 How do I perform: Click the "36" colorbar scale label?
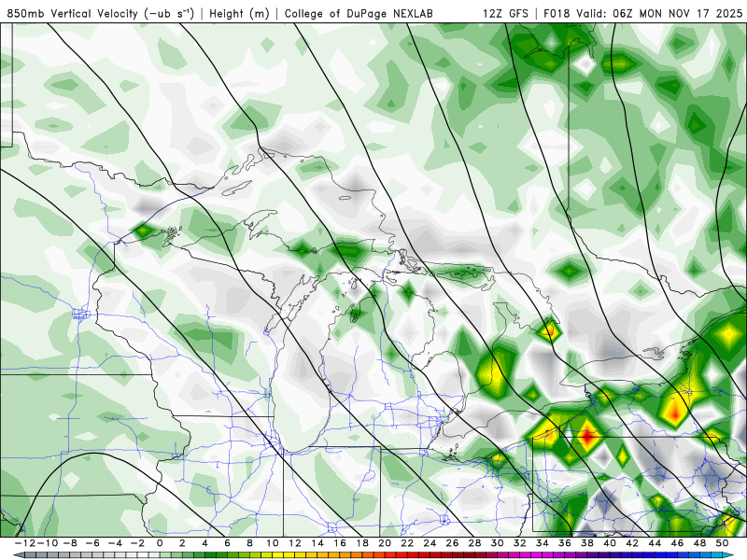coord(565,543)
